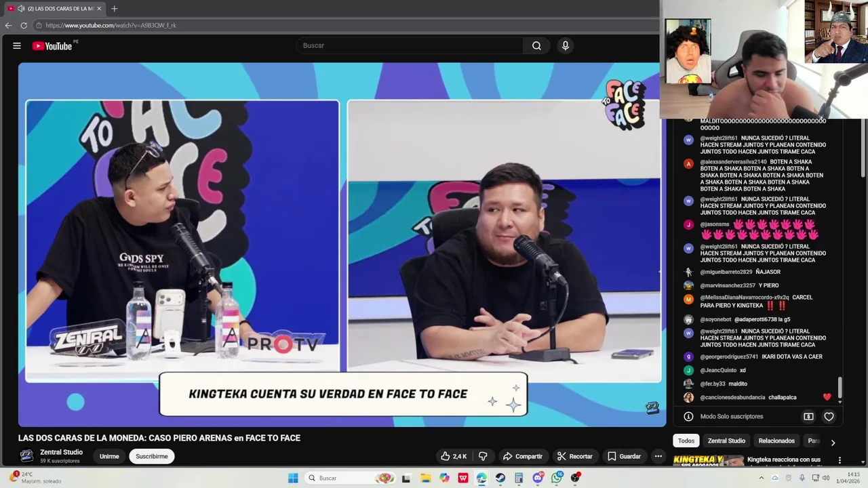Viewport: 868px width, 488px height.
Task: Click @alexsanderverasilva2140's chat author name
Action: (x=733, y=162)
